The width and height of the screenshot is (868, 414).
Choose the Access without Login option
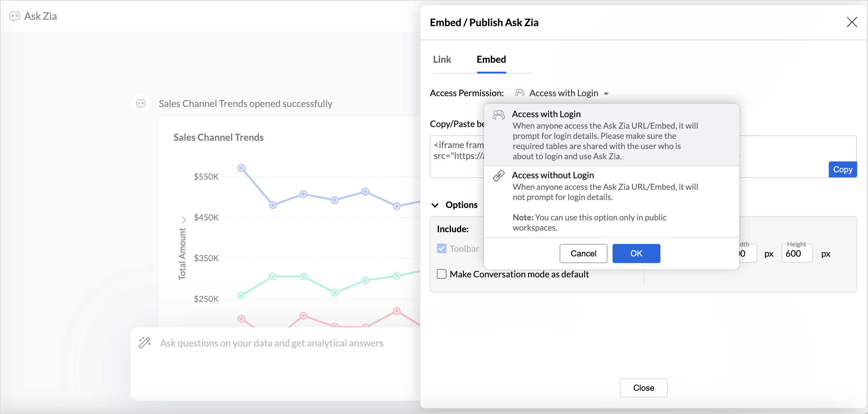coord(553,175)
